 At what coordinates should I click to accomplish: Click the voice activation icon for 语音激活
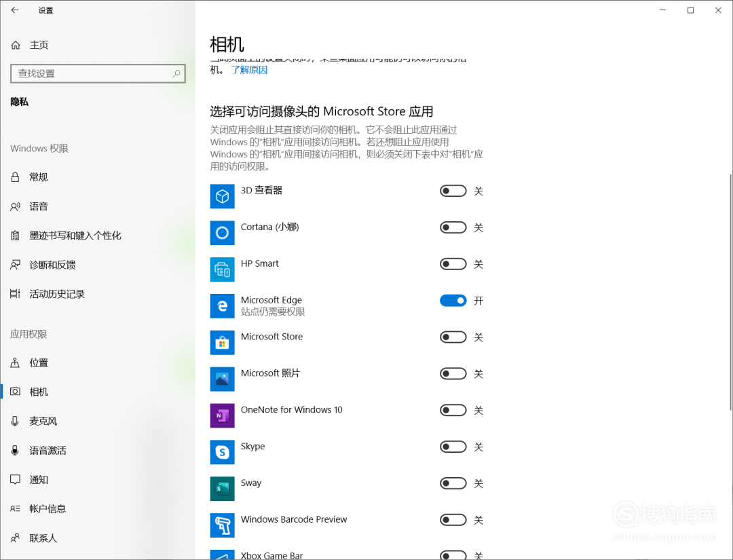15,451
